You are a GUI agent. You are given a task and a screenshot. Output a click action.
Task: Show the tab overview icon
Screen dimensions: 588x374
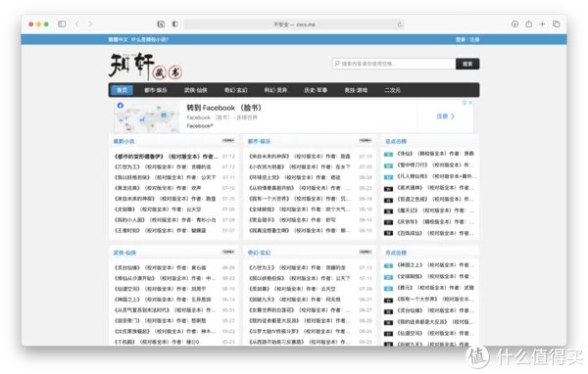(x=556, y=23)
